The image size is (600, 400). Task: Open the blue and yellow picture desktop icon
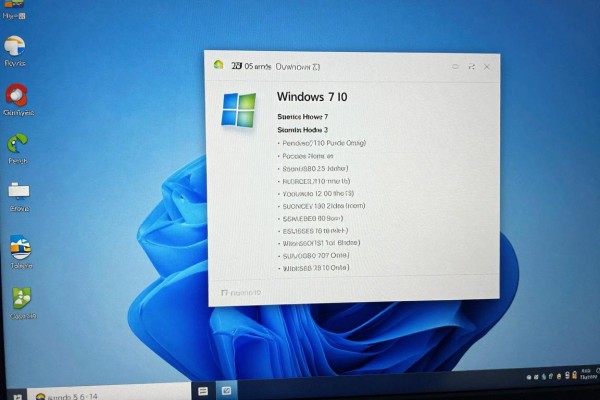tap(21, 248)
